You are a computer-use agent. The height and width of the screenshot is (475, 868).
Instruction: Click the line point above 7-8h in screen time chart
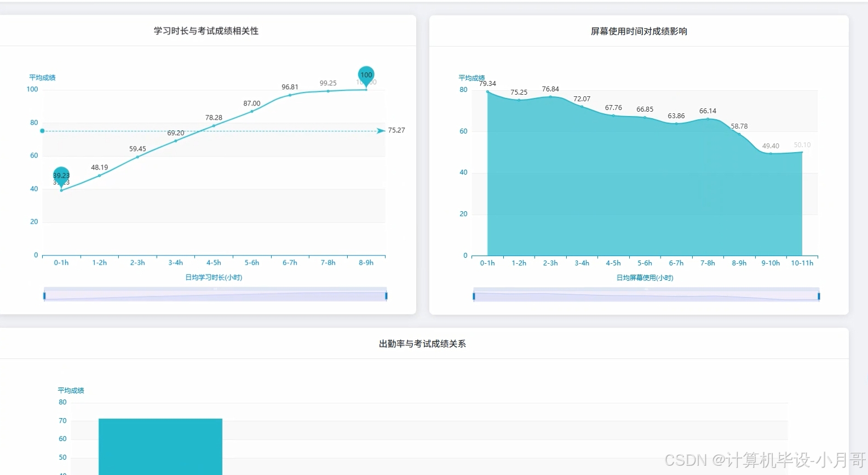click(x=708, y=119)
